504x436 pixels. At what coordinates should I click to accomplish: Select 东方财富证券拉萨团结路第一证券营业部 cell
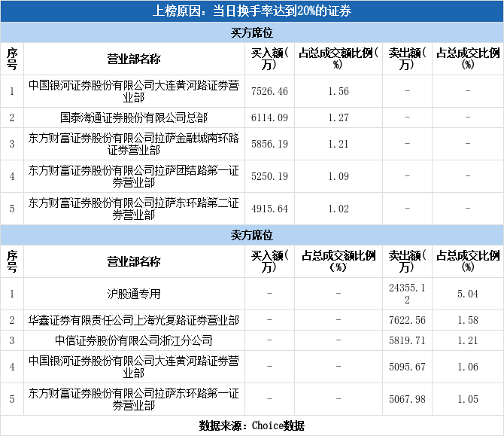click(x=134, y=176)
